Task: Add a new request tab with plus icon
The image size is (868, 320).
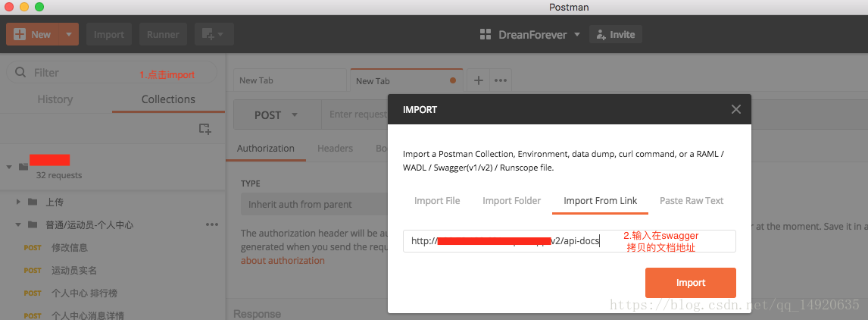Action: click(478, 80)
